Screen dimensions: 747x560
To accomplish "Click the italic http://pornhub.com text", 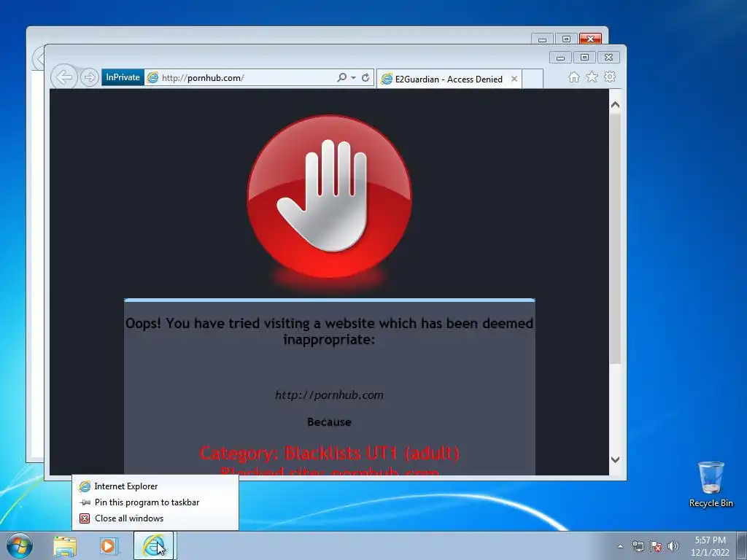I will 329,394.
